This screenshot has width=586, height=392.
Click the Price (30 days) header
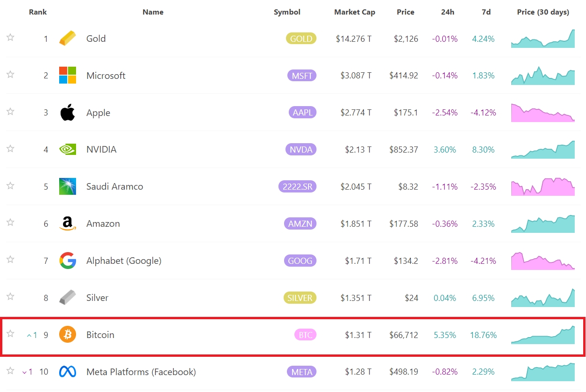coord(543,12)
